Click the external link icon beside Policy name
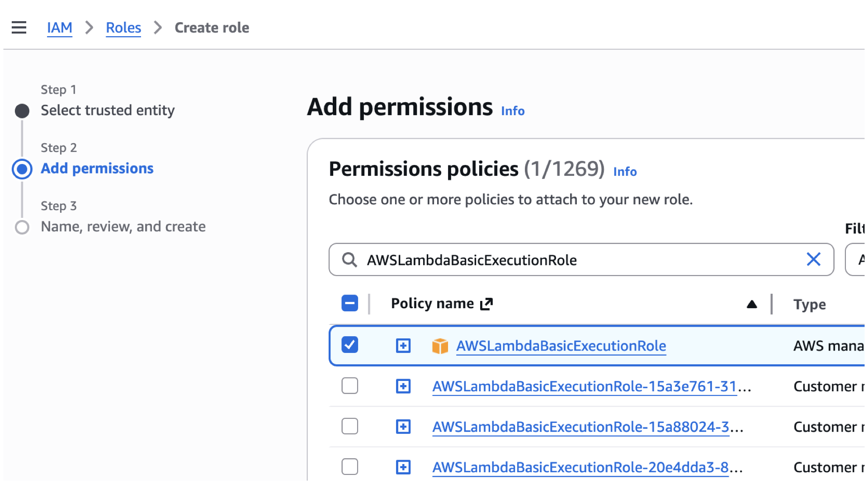This screenshot has width=868, height=488. tap(486, 304)
